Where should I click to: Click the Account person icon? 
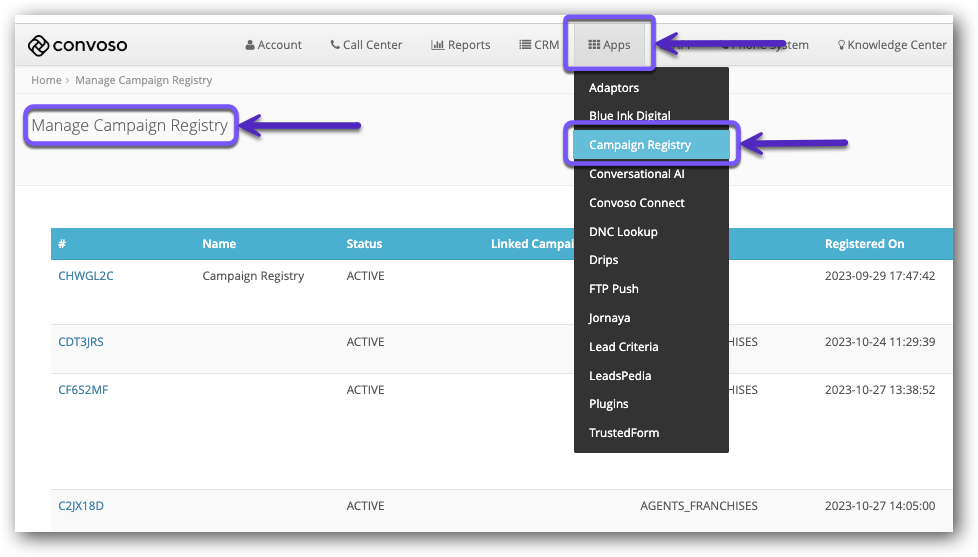coord(250,45)
